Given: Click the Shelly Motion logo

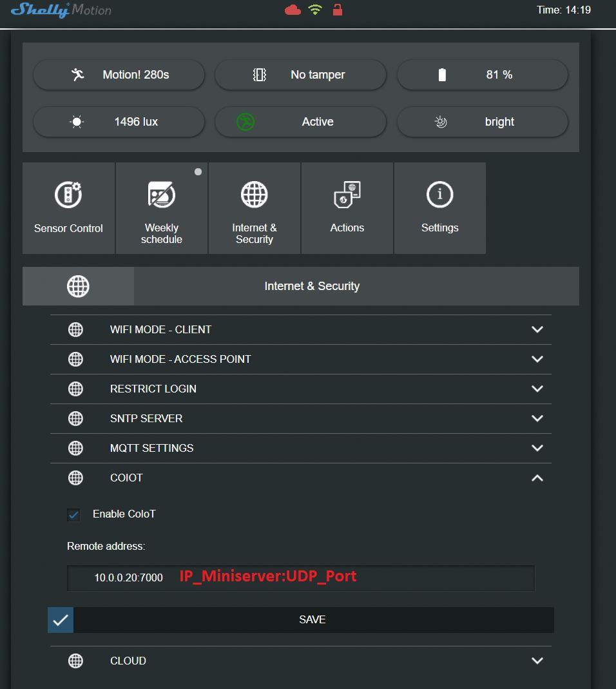Looking at the screenshot, I should click(x=61, y=10).
